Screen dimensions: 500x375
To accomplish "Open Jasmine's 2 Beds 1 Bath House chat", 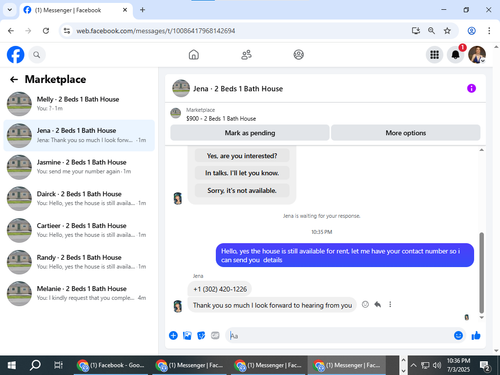I will 79,167.
